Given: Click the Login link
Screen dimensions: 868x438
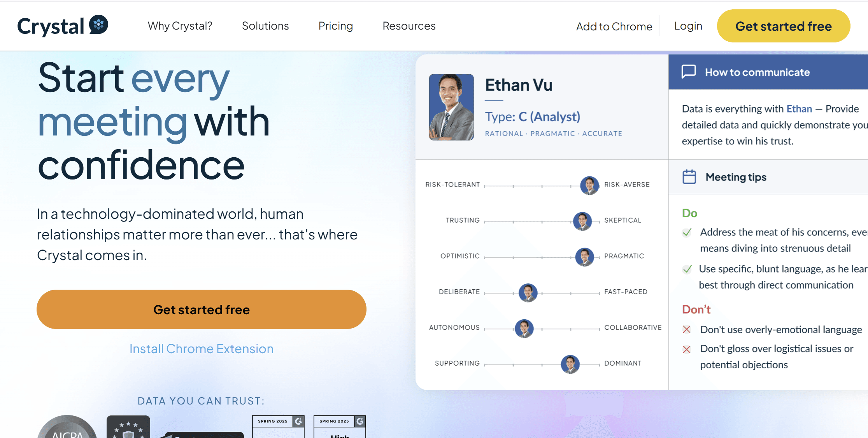Looking at the screenshot, I should [688, 26].
